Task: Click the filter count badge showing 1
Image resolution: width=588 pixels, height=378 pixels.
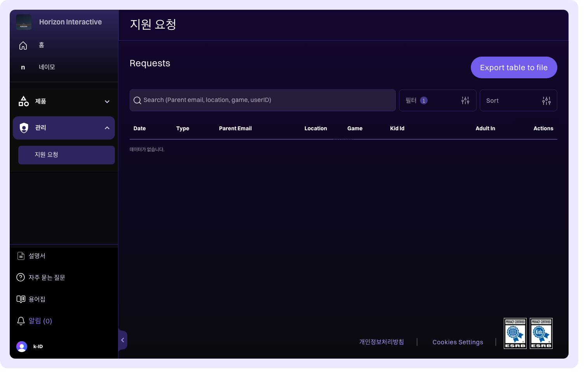Action: point(424,100)
